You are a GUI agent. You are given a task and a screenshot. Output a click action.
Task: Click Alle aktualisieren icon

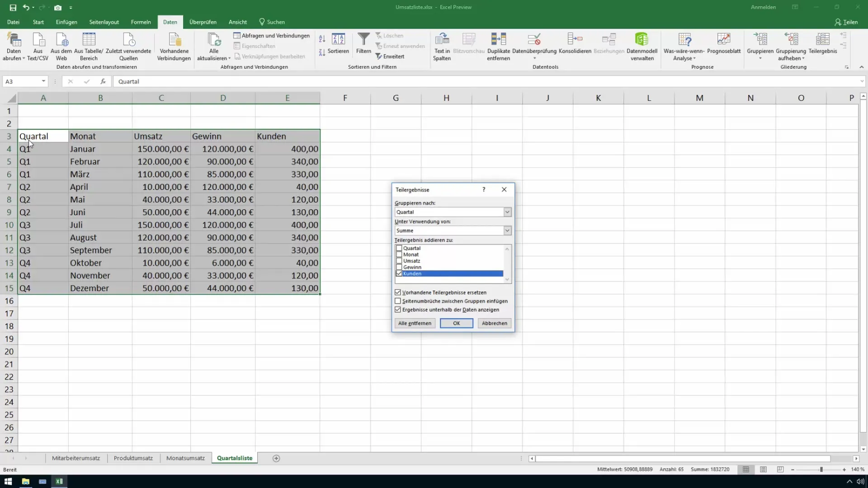(x=214, y=47)
